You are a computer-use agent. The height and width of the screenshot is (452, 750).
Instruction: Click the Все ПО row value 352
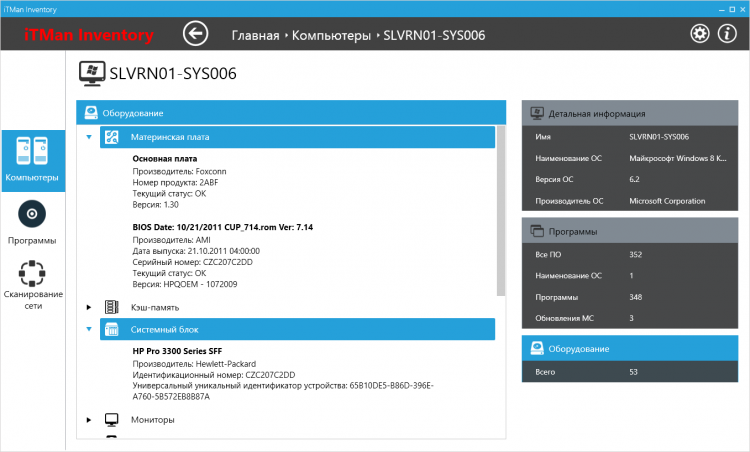pyautogui.click(x=635, y=254)
